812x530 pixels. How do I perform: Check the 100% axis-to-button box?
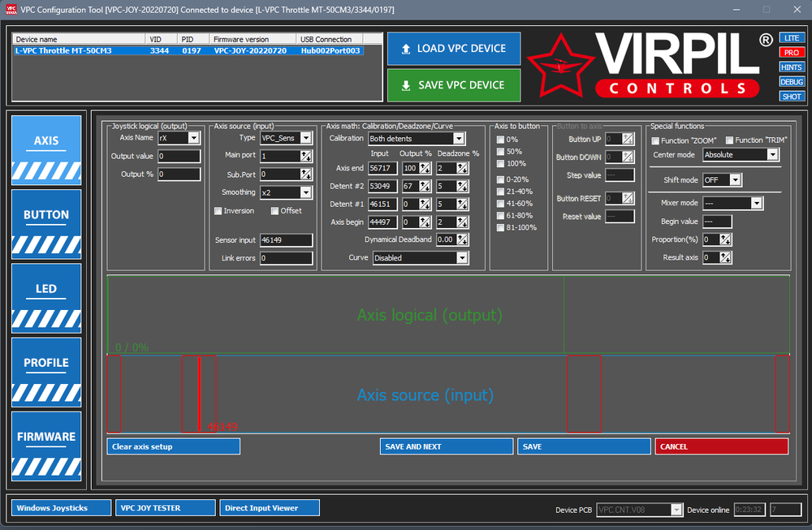(500, 164)
